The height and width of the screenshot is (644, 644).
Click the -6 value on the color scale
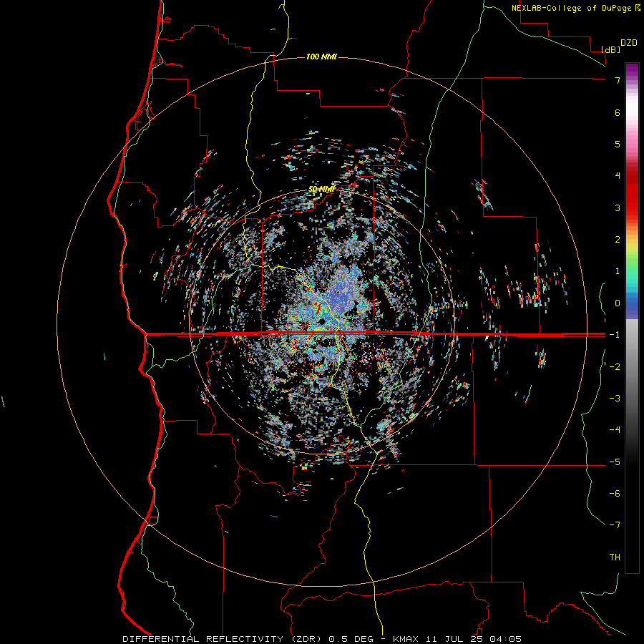[615, 494]
